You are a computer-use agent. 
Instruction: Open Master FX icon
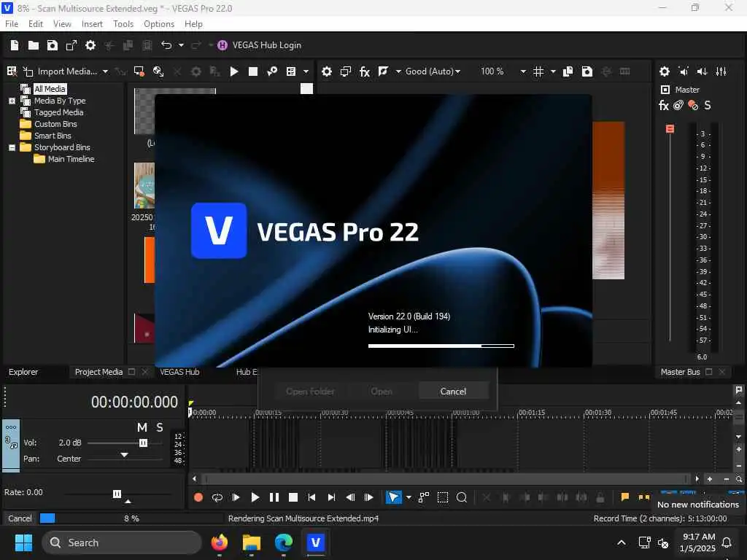(x=664, y=105)
